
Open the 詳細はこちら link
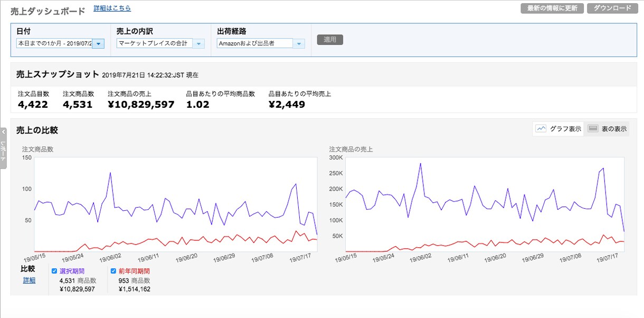[x=112, y=8]
